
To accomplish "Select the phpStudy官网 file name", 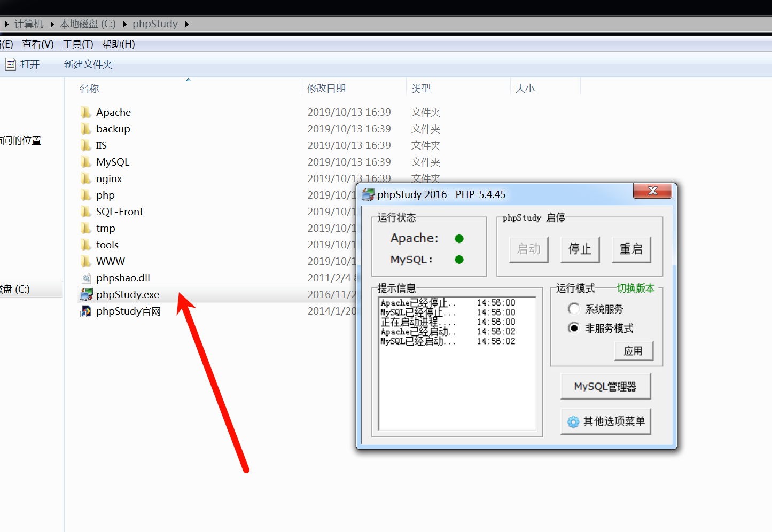I will 128,311.
